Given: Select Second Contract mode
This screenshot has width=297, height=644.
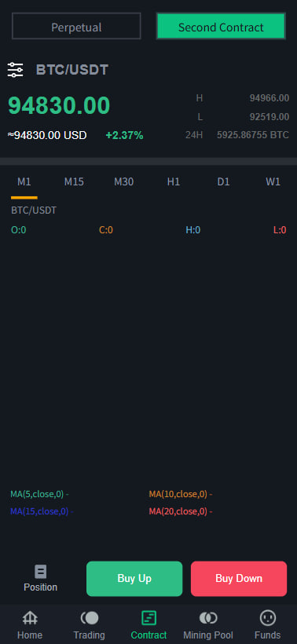Looking at the screenshot, I should pyautogui.click(x=221, y=26).
